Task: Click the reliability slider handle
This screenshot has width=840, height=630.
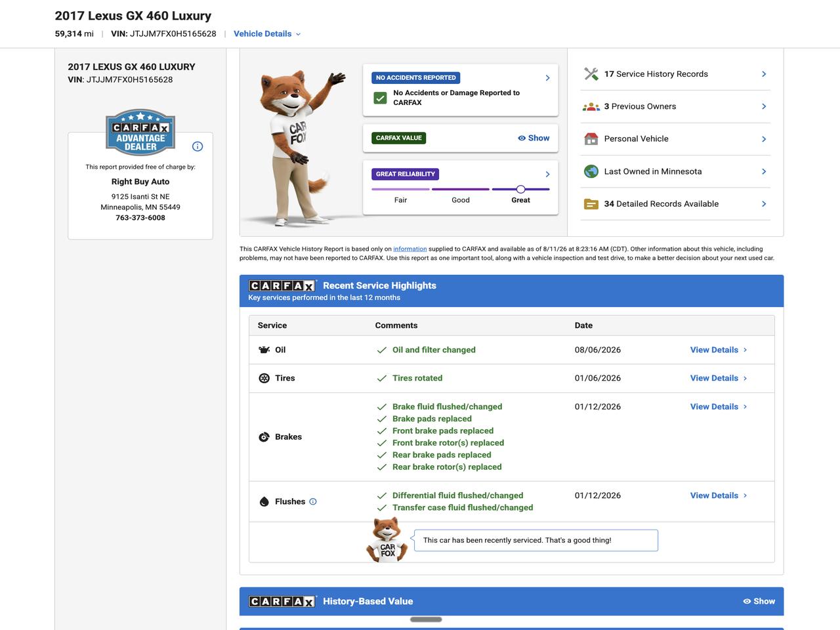Action: [x=520, y=189]
